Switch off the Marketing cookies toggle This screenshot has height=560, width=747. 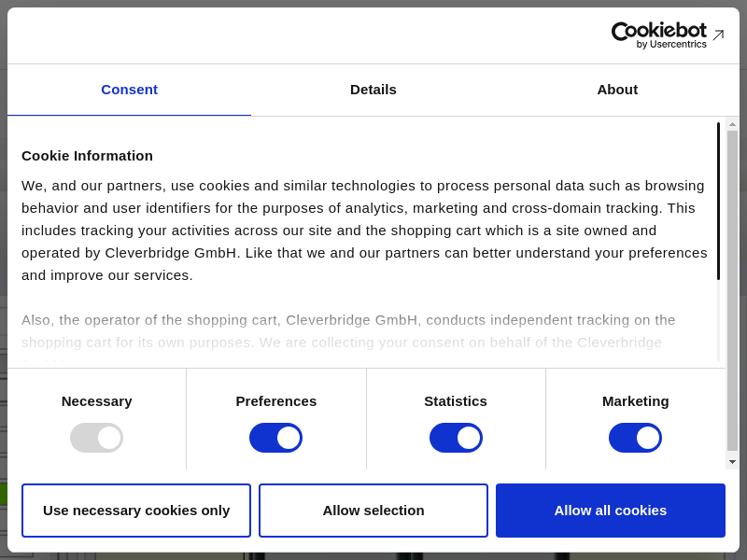(x=635, y=438)
